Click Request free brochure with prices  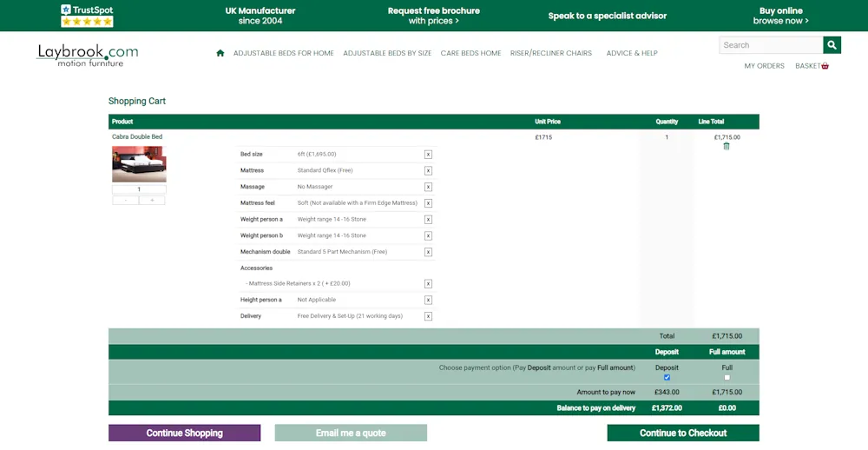[x=433, y=16]
